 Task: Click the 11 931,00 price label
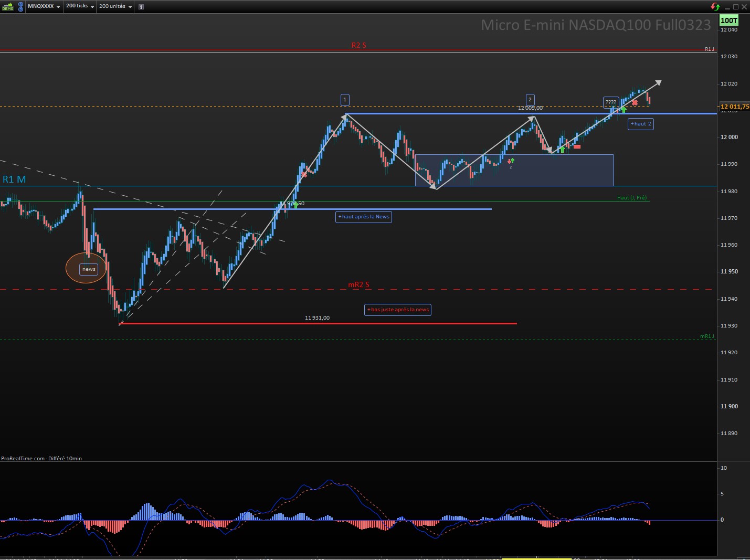point(318,318)
